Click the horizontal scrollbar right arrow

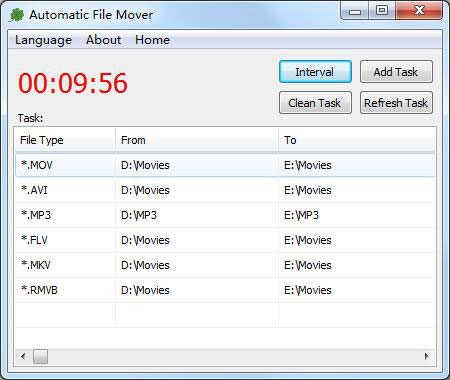427,356
